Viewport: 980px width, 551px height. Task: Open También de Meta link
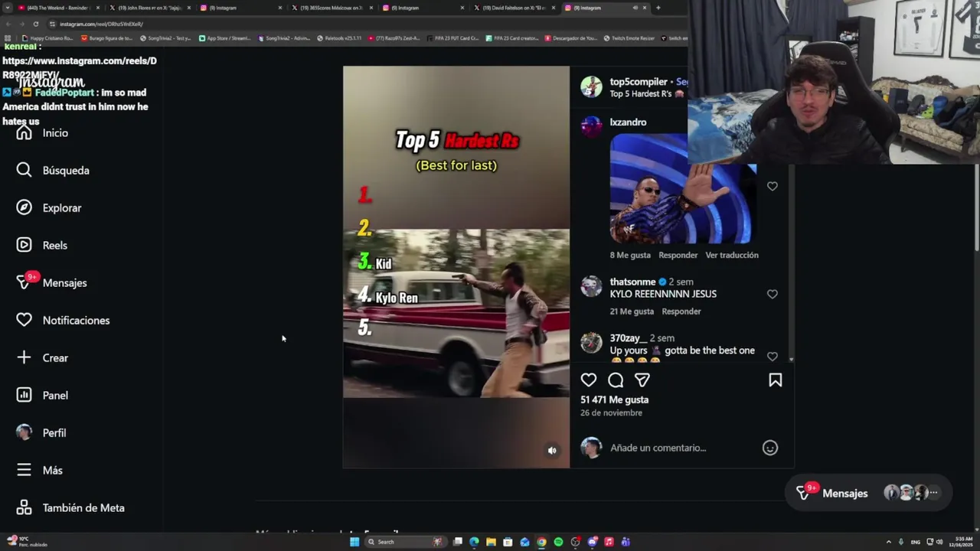click(x=70, y=508)
